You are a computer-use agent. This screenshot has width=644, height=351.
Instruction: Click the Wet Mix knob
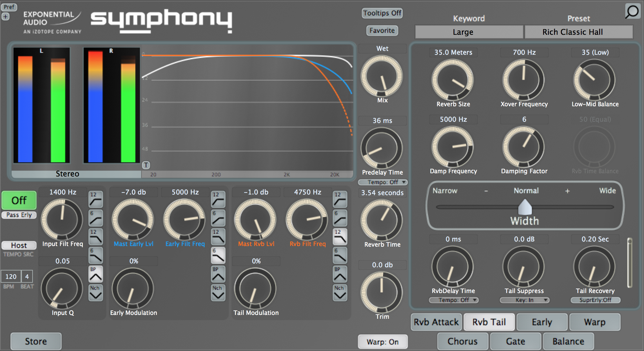(x=382, y=77)
